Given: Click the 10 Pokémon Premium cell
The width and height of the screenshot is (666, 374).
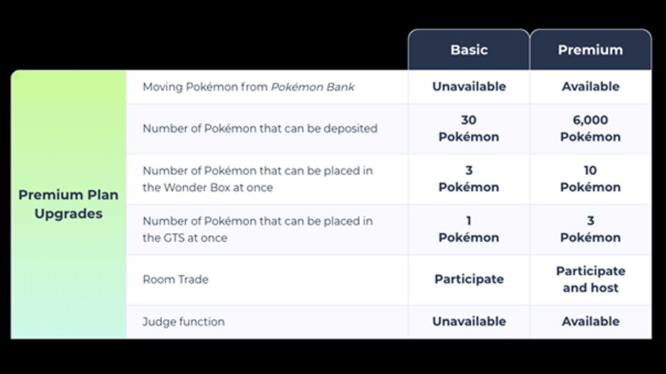Looking at the screenshot, I should (590, 179).
